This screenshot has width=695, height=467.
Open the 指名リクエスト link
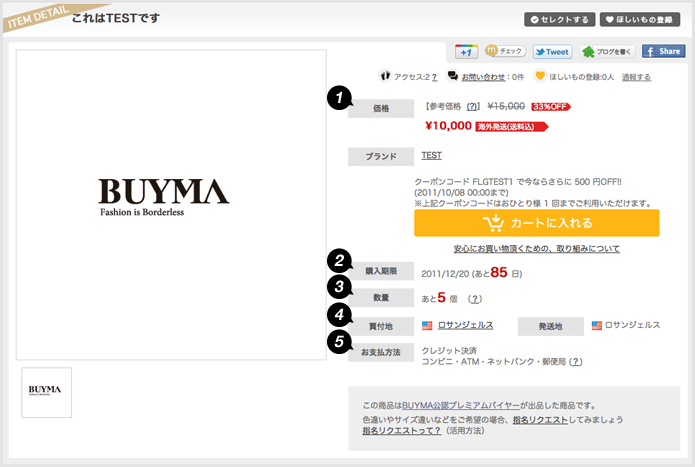click(540, 420)
